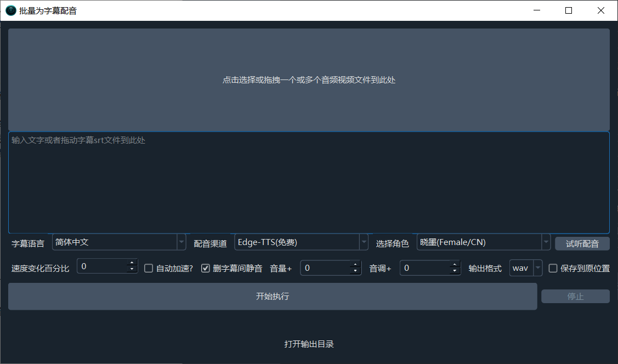
Task: Decrease 音调+ value using down arrow
Action: tap(454, 271)
